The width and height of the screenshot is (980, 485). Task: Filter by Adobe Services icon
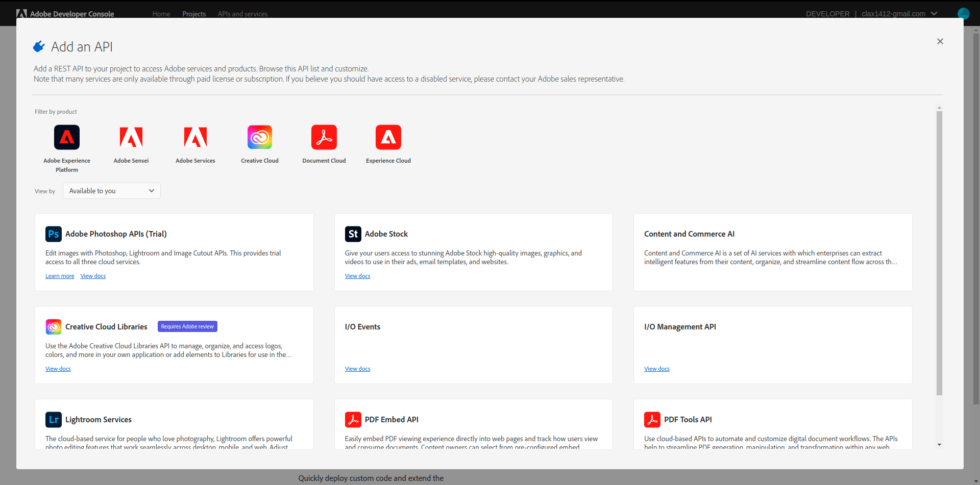(x=195, y=137)
